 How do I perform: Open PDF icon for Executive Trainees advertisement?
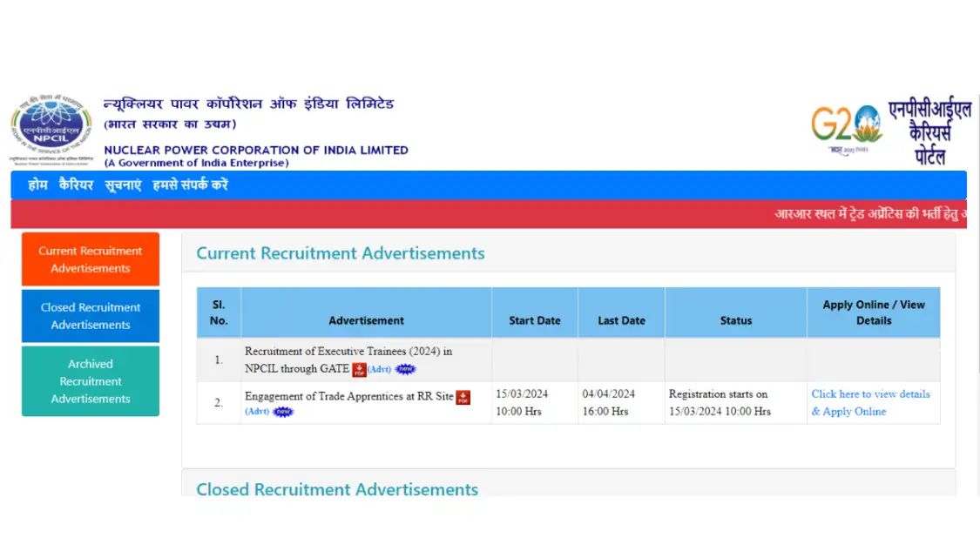click(x=359, y=369)
